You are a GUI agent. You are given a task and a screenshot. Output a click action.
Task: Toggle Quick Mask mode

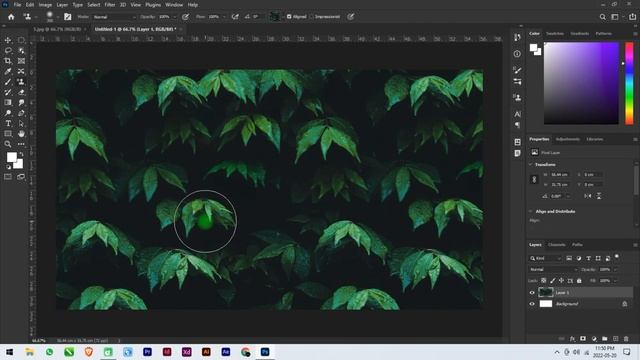click(x=8, y=177)
